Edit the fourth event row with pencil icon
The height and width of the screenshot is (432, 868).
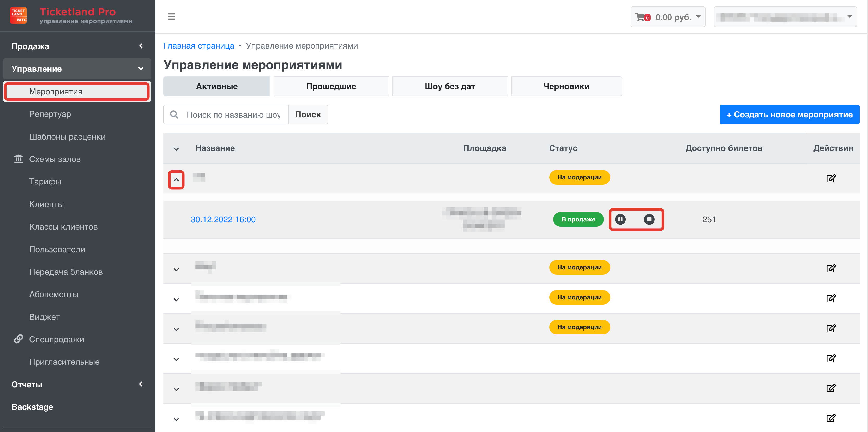[x=831, y=328]
